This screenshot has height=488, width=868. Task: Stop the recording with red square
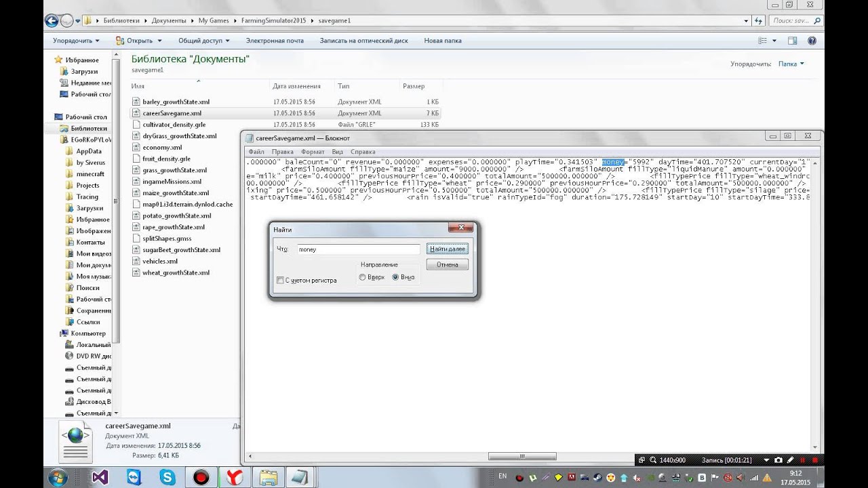click(815, 460)
